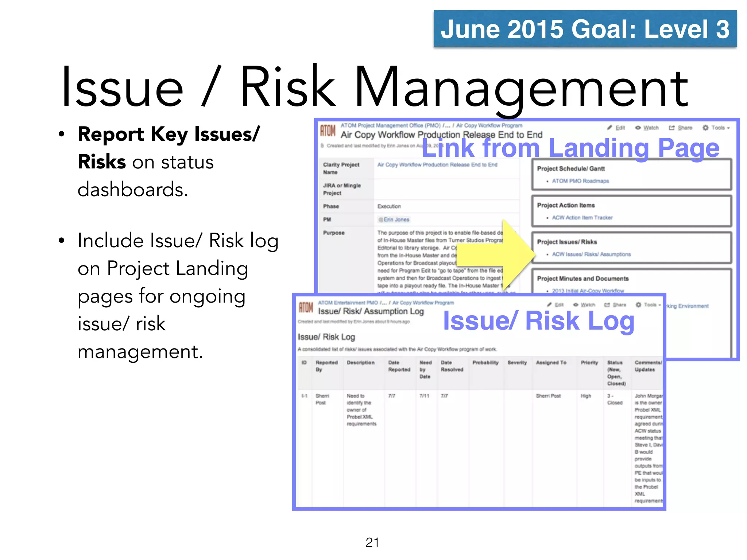Open the Erin Jones user mention

[394, 219]
